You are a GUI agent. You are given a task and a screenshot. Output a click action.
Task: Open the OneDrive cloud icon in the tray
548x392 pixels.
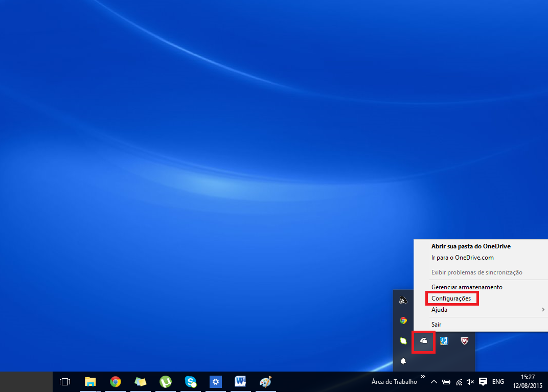point(423,341)
